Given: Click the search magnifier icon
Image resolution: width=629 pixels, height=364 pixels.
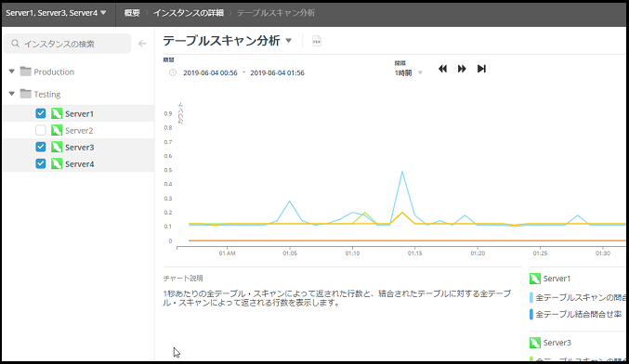Looking at the screenshot, I should pyautogui.click(x=15, y=44).
